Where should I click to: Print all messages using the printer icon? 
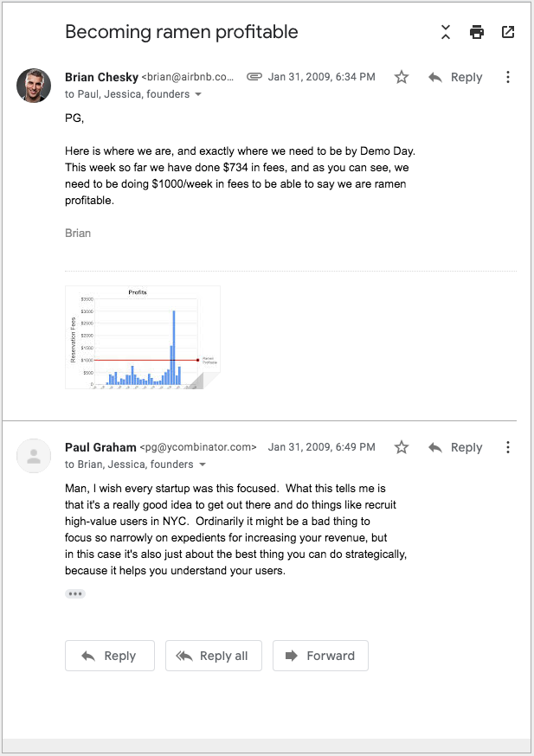(477, 33)
